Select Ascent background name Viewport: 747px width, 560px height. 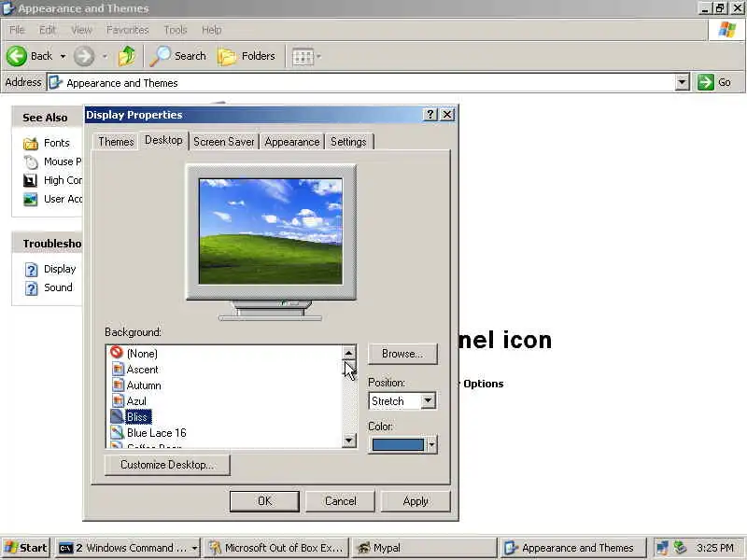click(142, 370)
